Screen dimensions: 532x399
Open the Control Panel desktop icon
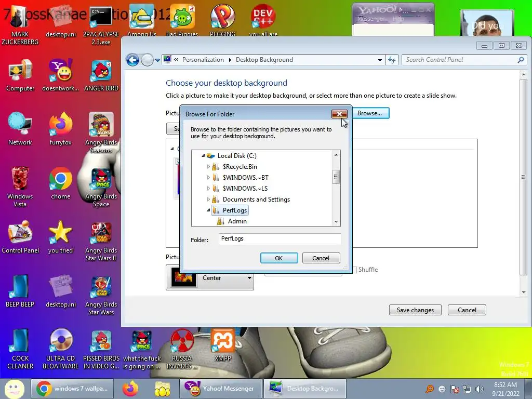click(20, 237)
